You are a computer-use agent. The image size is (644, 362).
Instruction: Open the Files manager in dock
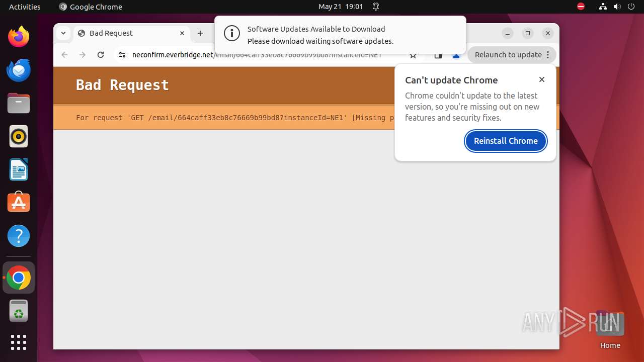[19, 103]
